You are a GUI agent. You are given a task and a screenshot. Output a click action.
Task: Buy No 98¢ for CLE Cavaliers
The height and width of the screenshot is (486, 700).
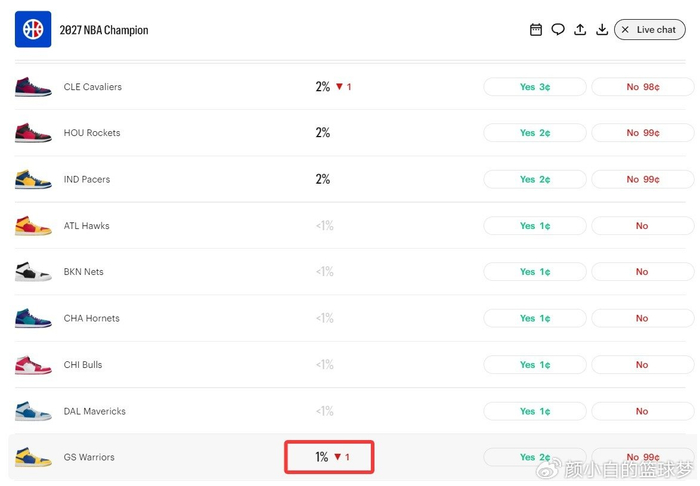click(643, 87)
